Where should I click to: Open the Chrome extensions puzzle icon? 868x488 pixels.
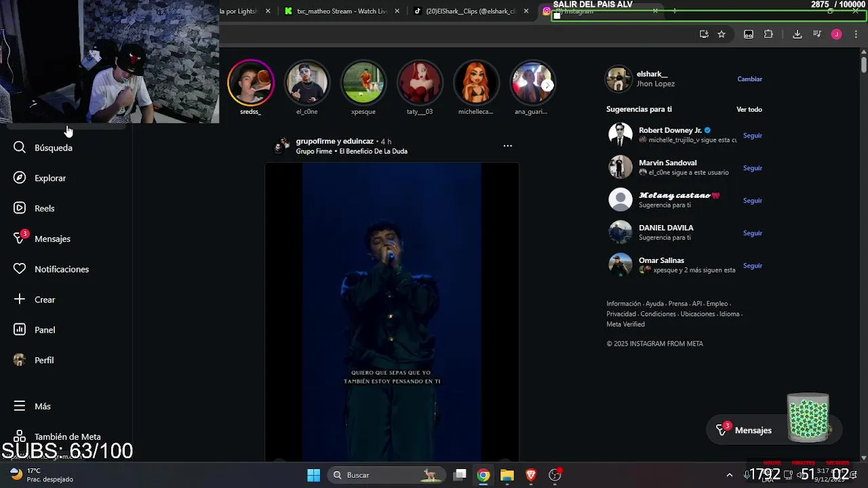[768, 34]
